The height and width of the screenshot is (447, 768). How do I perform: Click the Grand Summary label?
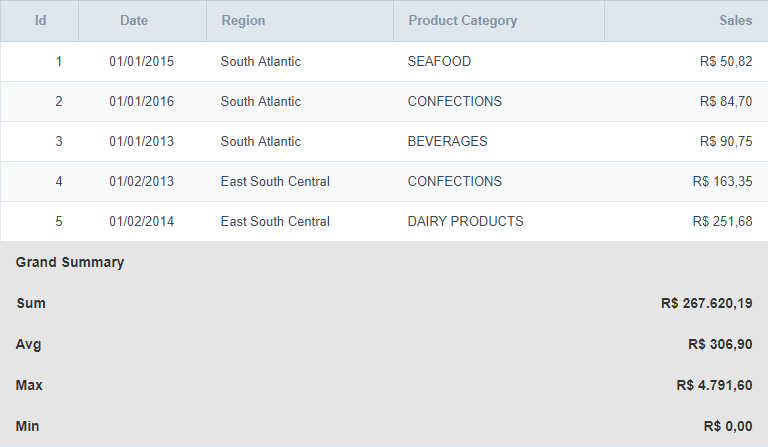pyautogui.click(x=70, y=263)
